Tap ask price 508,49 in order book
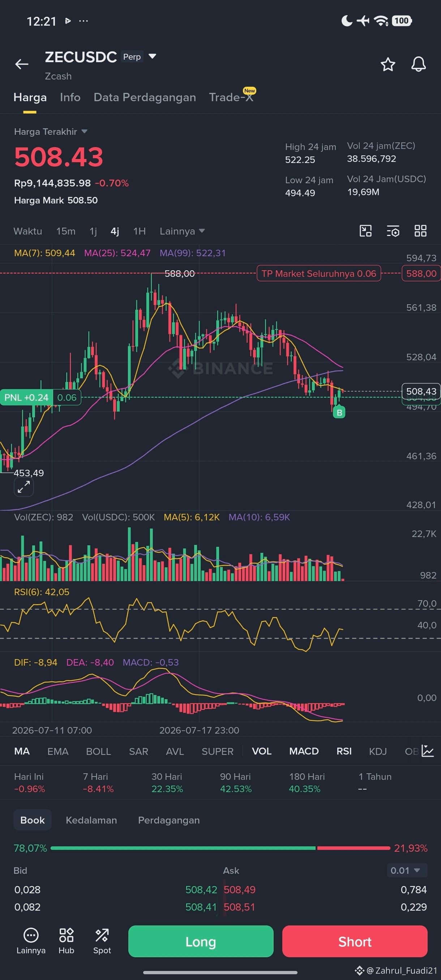This screenshot has width=441, height=980. pos(240,889)
